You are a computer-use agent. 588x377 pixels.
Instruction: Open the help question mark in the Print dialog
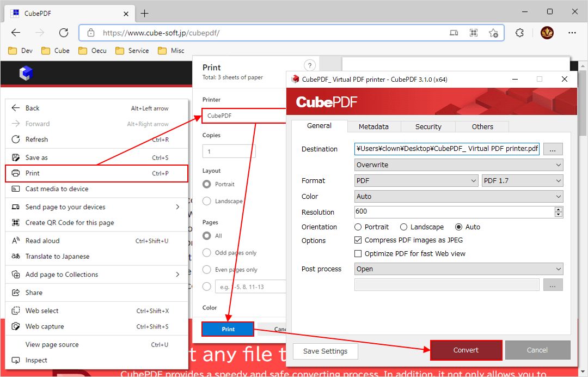pos(309,65)
